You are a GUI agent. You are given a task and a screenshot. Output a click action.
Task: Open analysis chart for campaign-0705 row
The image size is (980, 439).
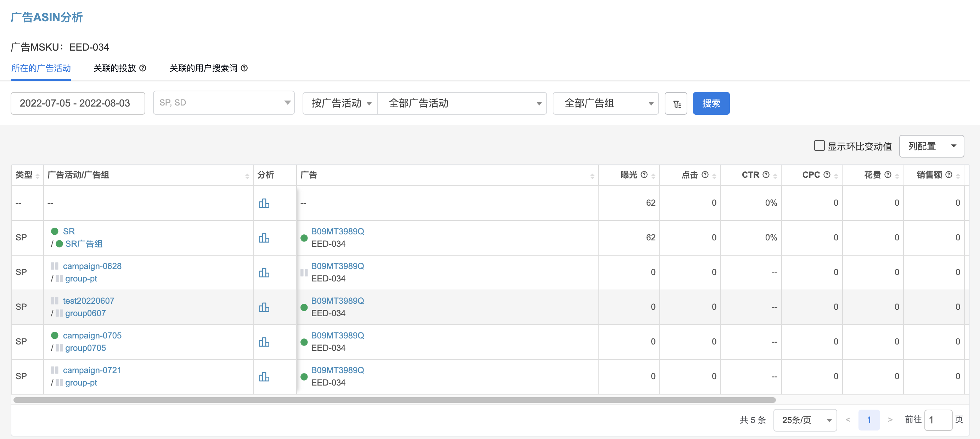[264, 342]
